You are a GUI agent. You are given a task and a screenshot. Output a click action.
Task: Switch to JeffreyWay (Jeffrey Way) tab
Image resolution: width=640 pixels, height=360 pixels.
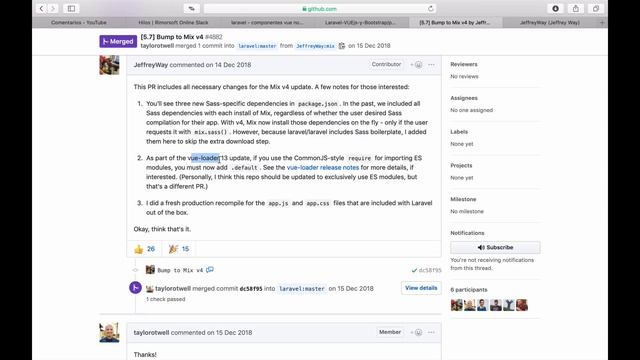click(549, 22)
